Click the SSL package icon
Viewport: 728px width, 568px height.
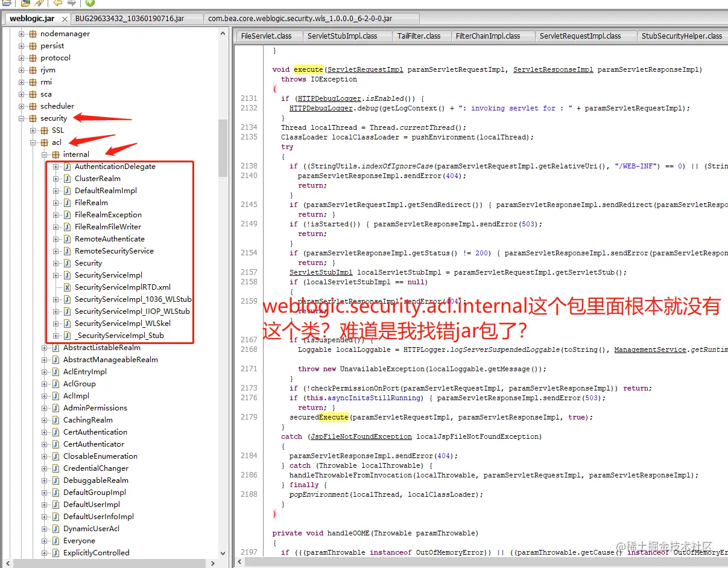tap(44, 130)
